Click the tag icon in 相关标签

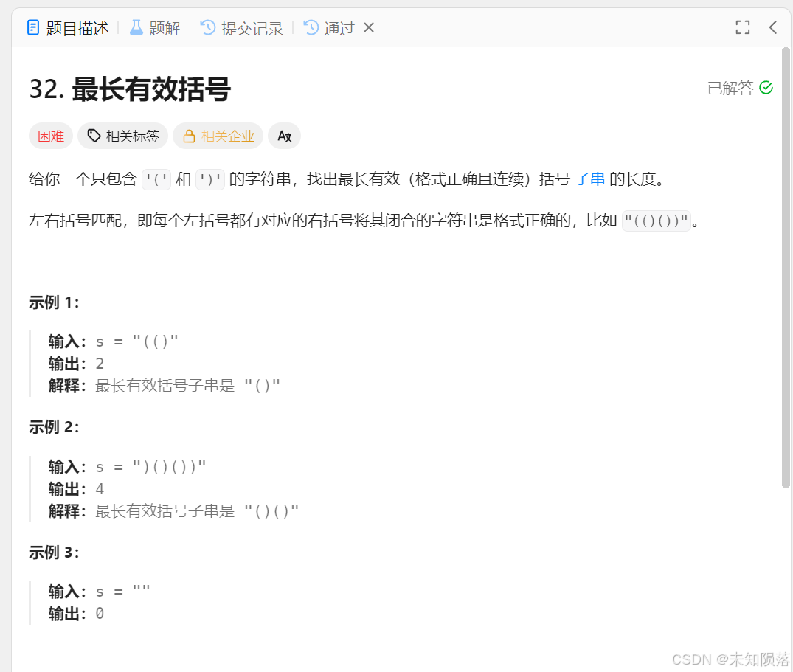94,136
